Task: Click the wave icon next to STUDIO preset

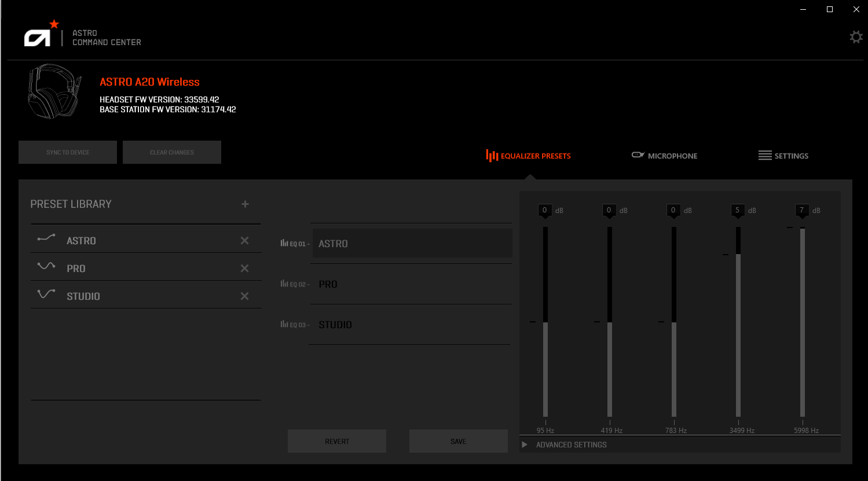Action: 46,294
